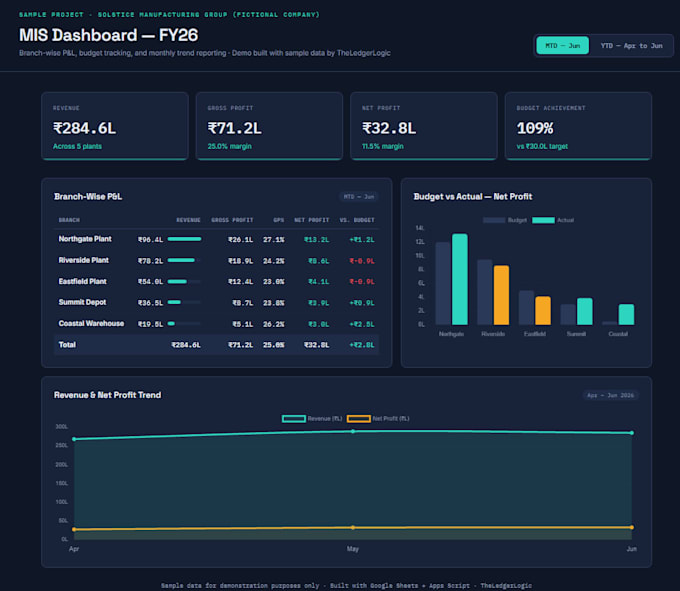The image size is (680, 591).
Task: Click the Coastal teal Actual bar
Action: click(626, 315)
